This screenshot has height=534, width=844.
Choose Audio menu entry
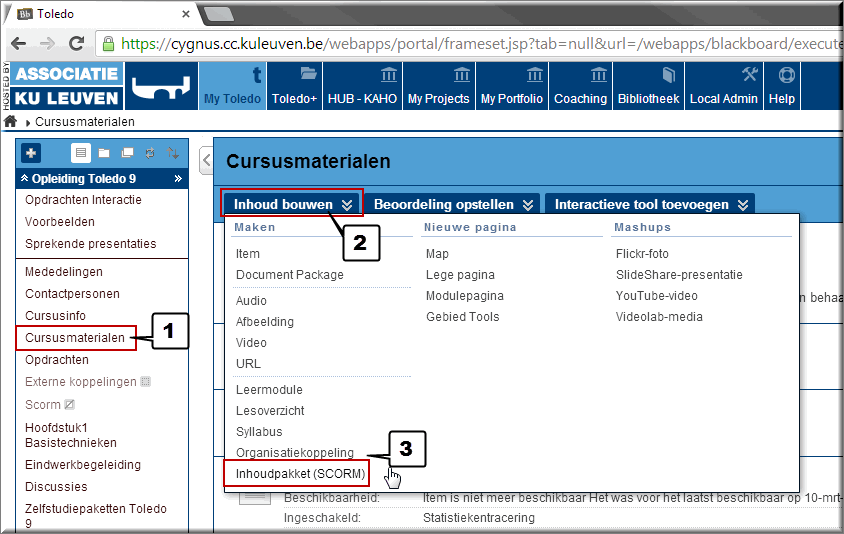pyautogui.click(x=251, y=301)
